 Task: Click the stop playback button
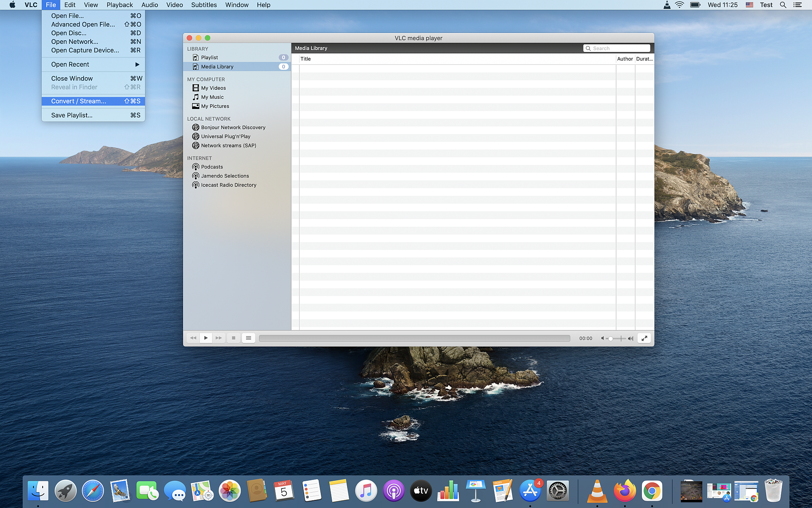coord(233,338)
